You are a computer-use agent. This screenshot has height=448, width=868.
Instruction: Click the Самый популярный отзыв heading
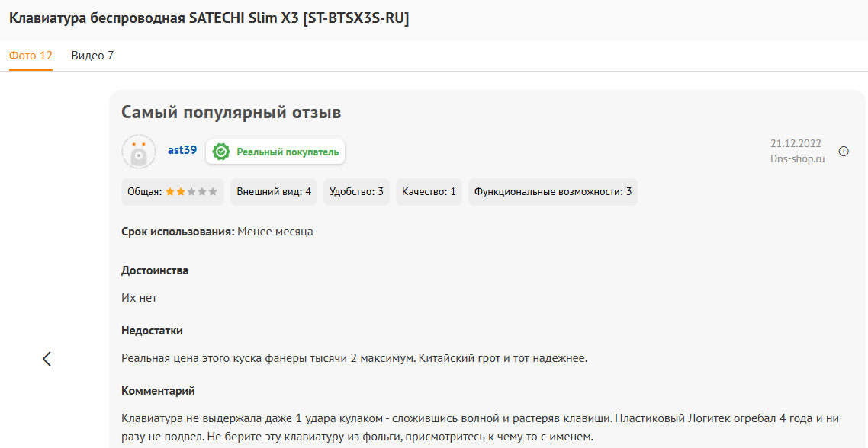pos(231,112)
